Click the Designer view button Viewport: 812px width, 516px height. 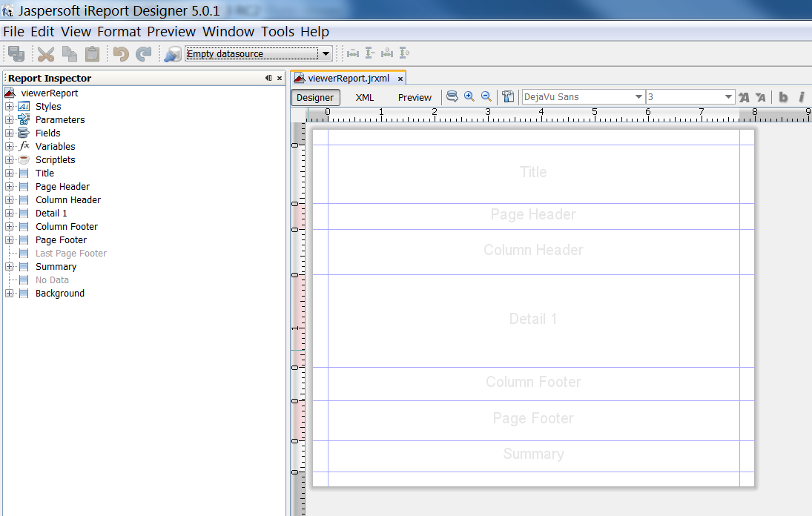click(x=314, y=97)
